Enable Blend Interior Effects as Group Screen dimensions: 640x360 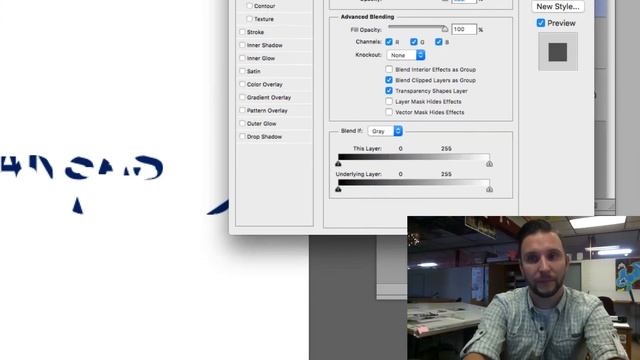pos(389,69)
